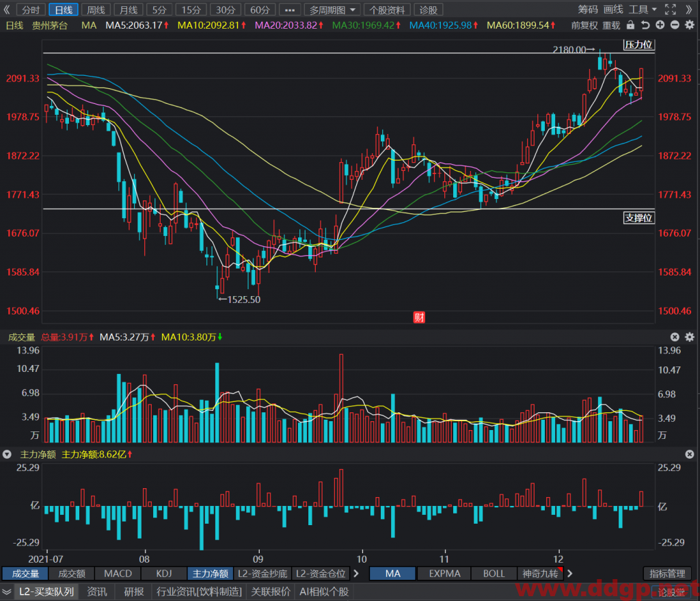
Task: Switch to MACD indicator tab
Action: 118,574
